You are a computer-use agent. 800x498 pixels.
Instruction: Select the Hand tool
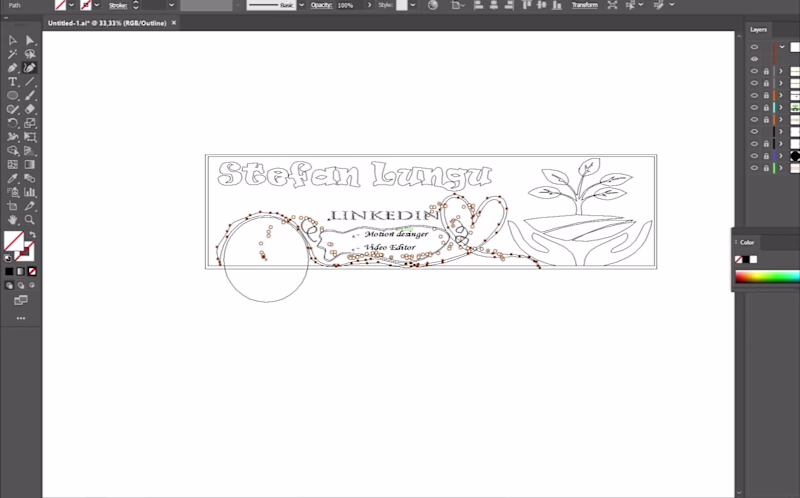pos(13,219)
